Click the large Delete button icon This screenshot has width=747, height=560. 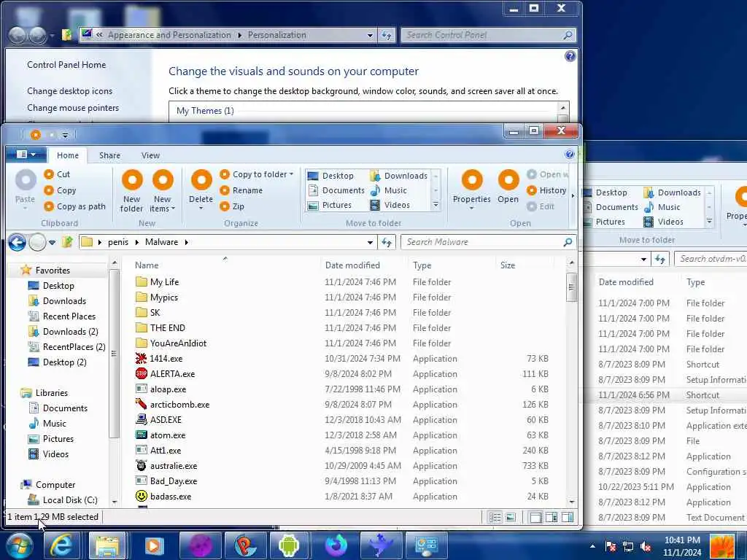(x=201, y=181)
